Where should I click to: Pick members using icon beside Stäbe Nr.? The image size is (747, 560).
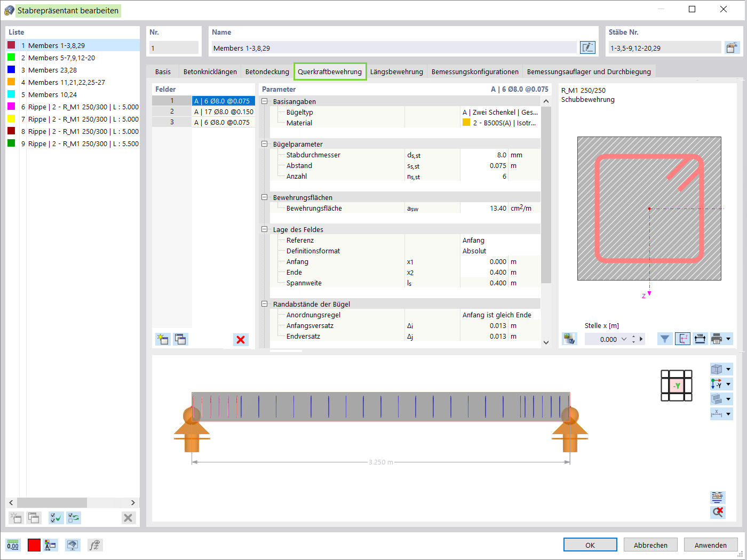pyautogui.click(x=732, y=47)
